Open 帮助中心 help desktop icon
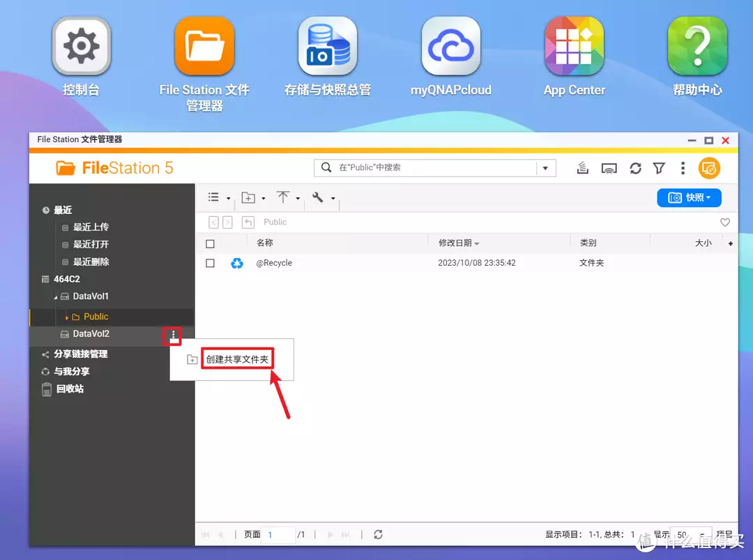The image size is (753, 560). 697,46
